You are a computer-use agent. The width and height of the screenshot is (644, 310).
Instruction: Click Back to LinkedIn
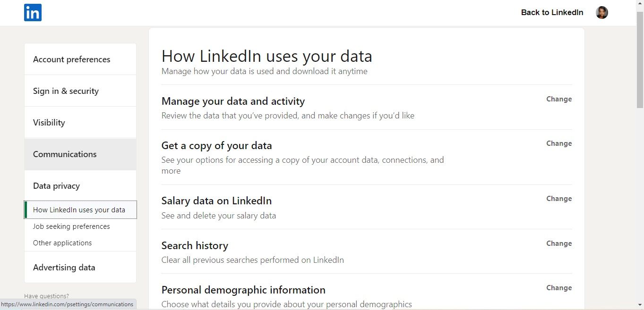pyautogui.click(x=552, y=12)
